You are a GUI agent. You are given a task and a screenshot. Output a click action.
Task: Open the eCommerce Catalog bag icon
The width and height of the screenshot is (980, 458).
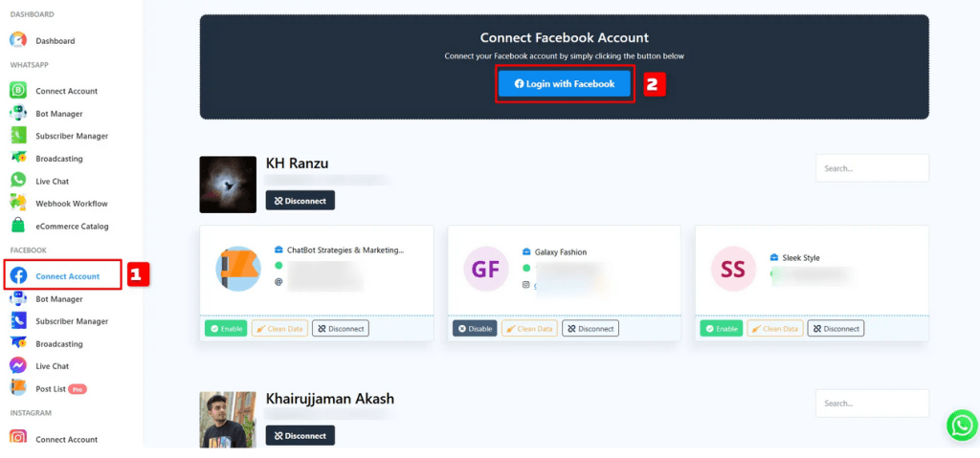(18, 226)
